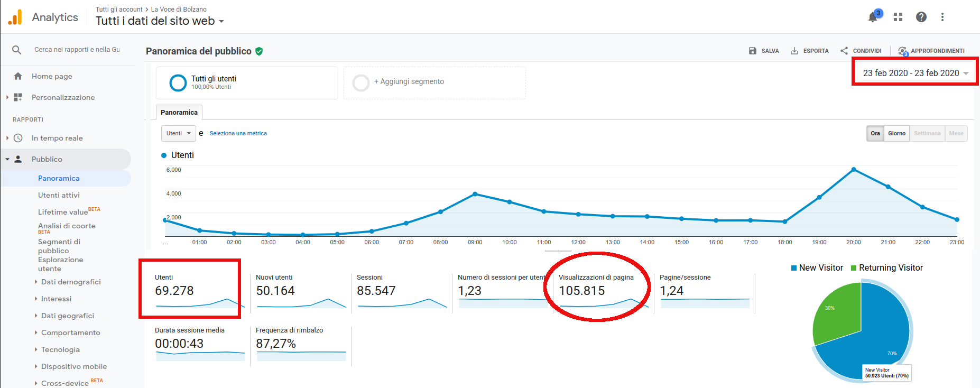Open the Utenti metric dropdown

tap(178, 133)
